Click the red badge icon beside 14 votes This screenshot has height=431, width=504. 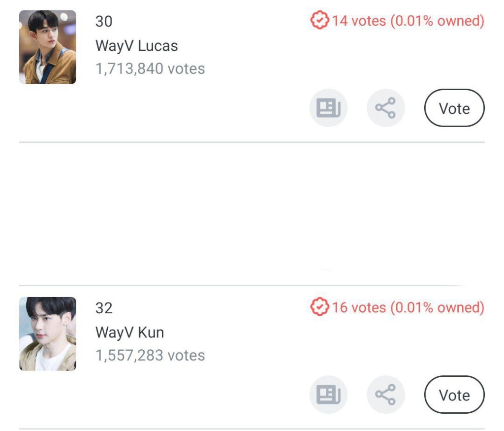pyautogui.click(x=319, y=21)
